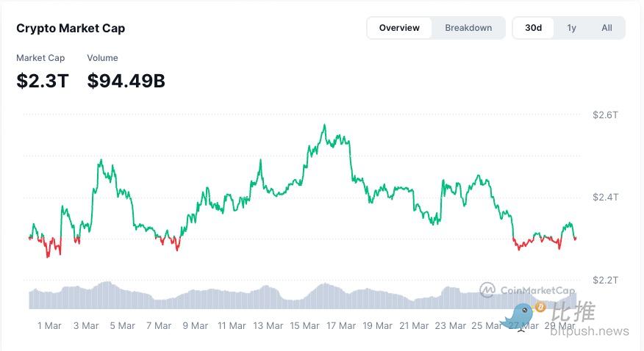Click the Crypto Market Cap heading
The image size is (644, 351).
point(71,29)
